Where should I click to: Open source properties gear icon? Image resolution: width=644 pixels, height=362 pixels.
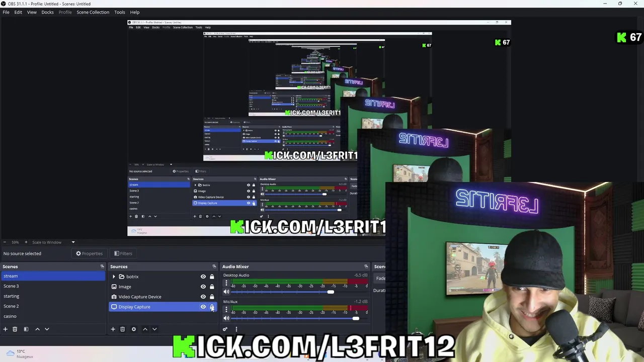click(133, 329)
